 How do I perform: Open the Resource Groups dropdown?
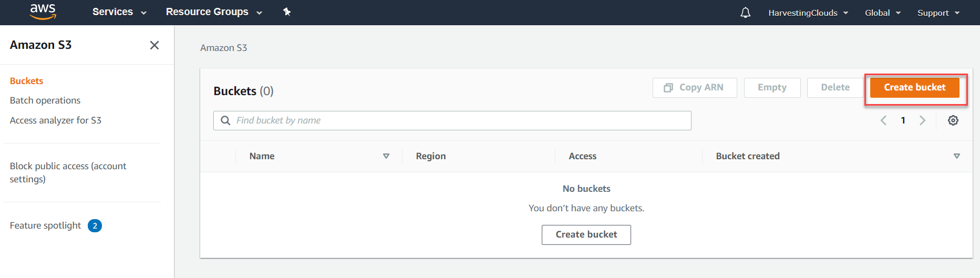pyautogui.click(x=214, y=12)
